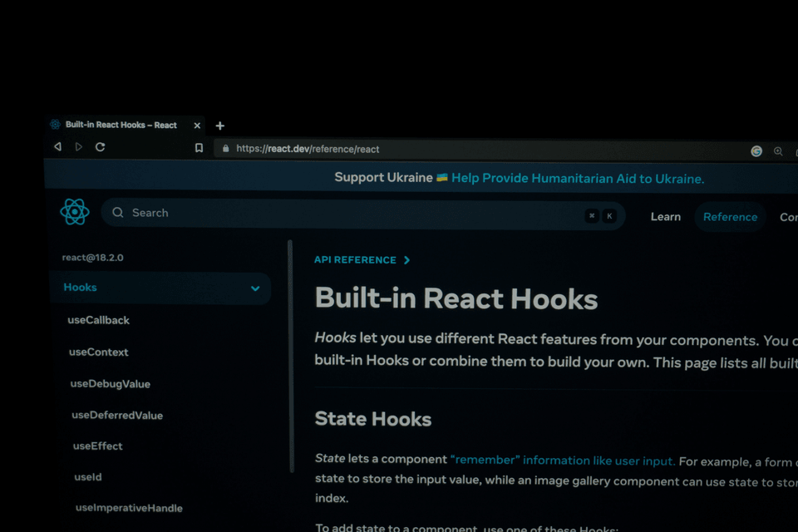The image size is (798, 532).
Task: Click the browser forward arrow
Action: (x=79, y=146)
